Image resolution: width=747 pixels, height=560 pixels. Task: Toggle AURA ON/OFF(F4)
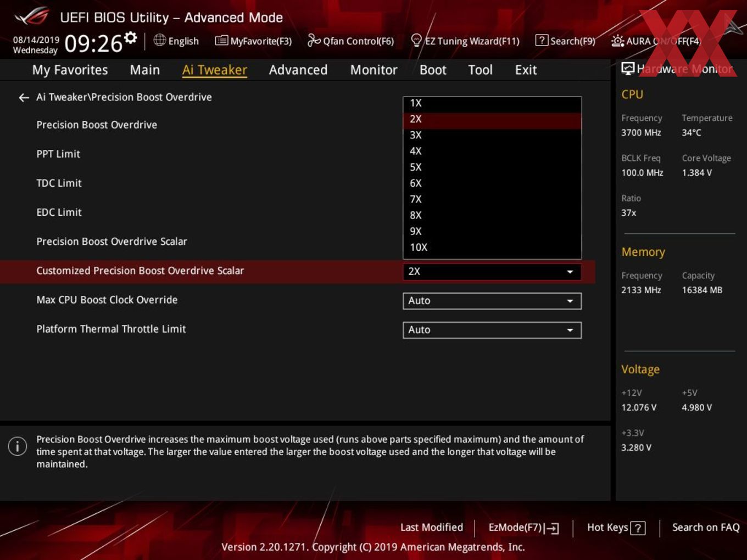[x=656, y=41]
